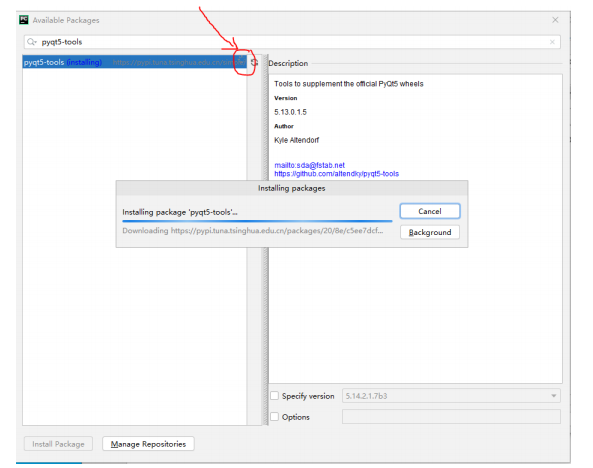The width and height of the screenshot is (593, 468).
Task: Click the description text about PyQt5 wheels
Action: point(349,84)
